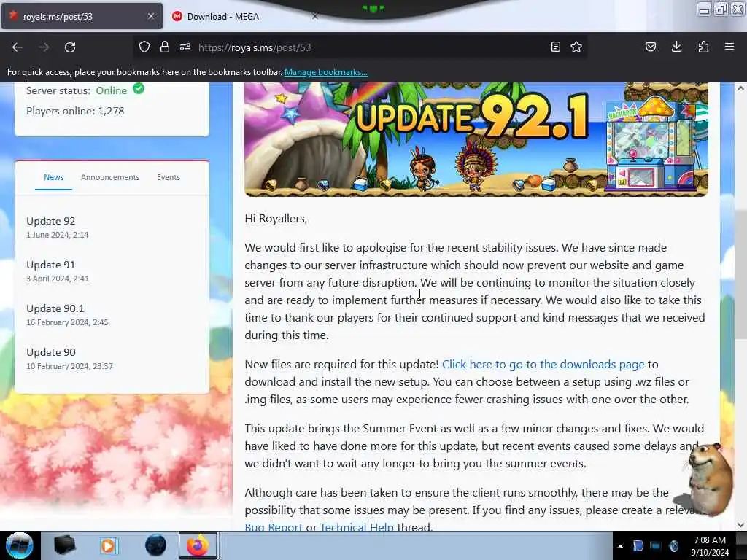Viewport: 747px width, 560px height.
Task: Open site permissions icon in address bar
Action: point(185,47)
